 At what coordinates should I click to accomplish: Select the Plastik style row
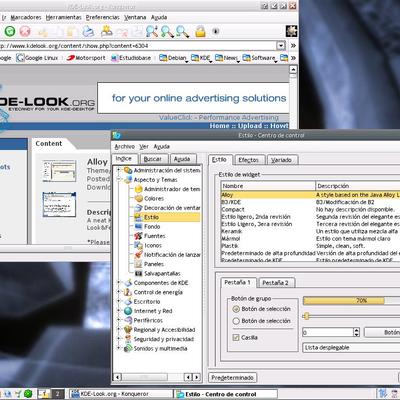pyautogui.click(x=310, y=246)
